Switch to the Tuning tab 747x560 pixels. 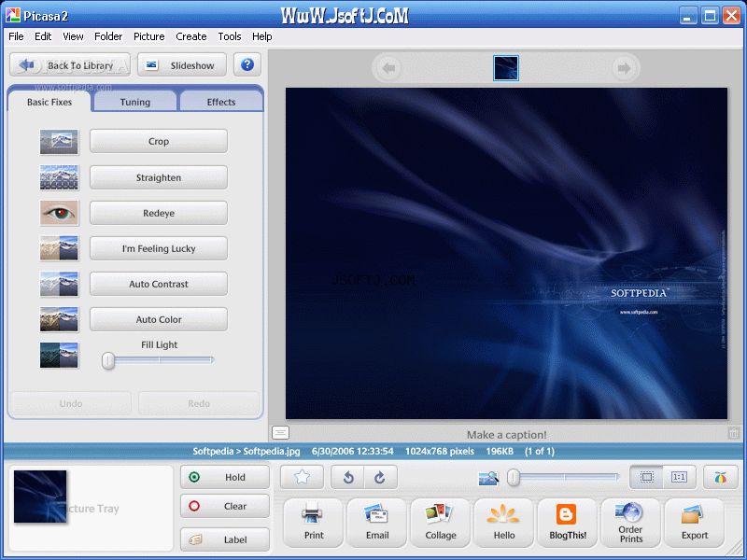135,102
